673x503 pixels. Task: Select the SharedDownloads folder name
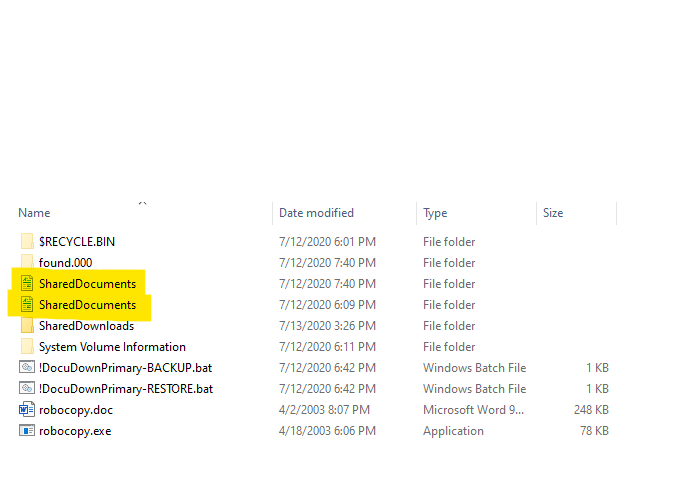(86, 326)
